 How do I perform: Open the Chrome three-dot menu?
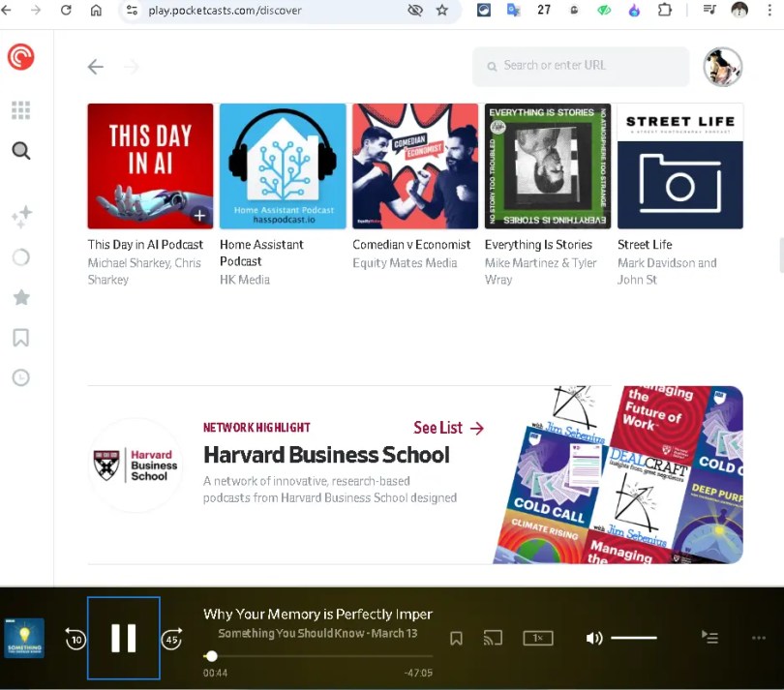tap(769, 10)
